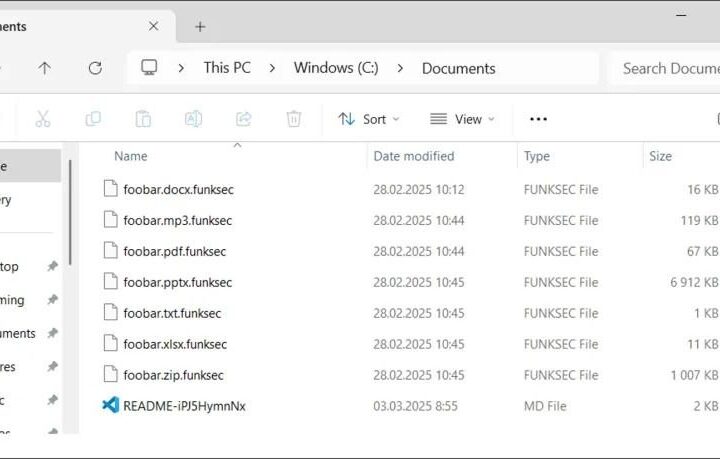Open the Sort dropdown menu
The image size is (720, 459).
coord(368,119)
